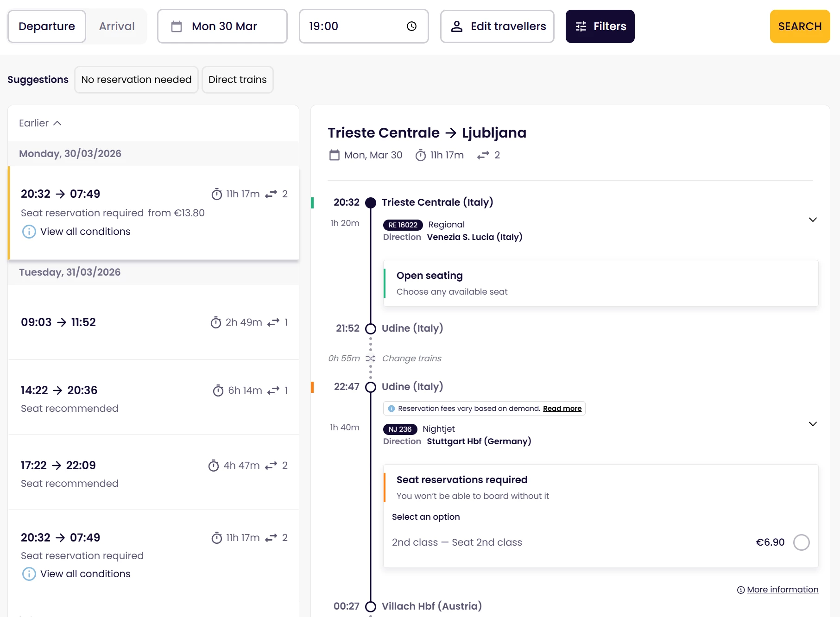Click info icon on selected 20:32 journey

click(29, 232)
